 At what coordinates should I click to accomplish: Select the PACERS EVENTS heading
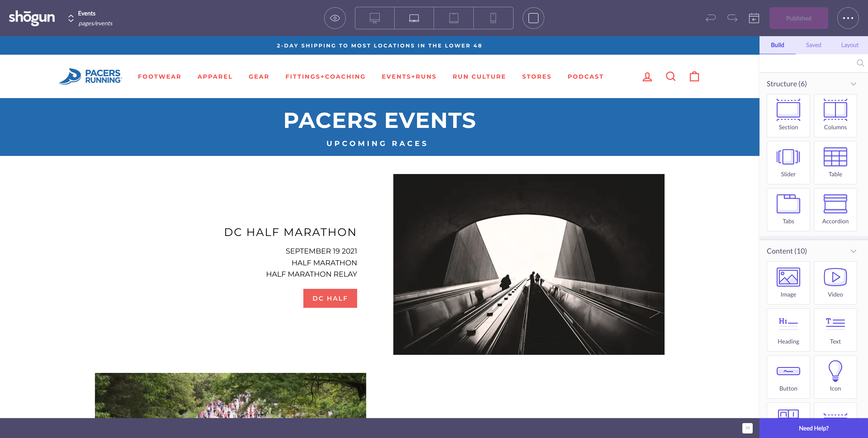380,120
